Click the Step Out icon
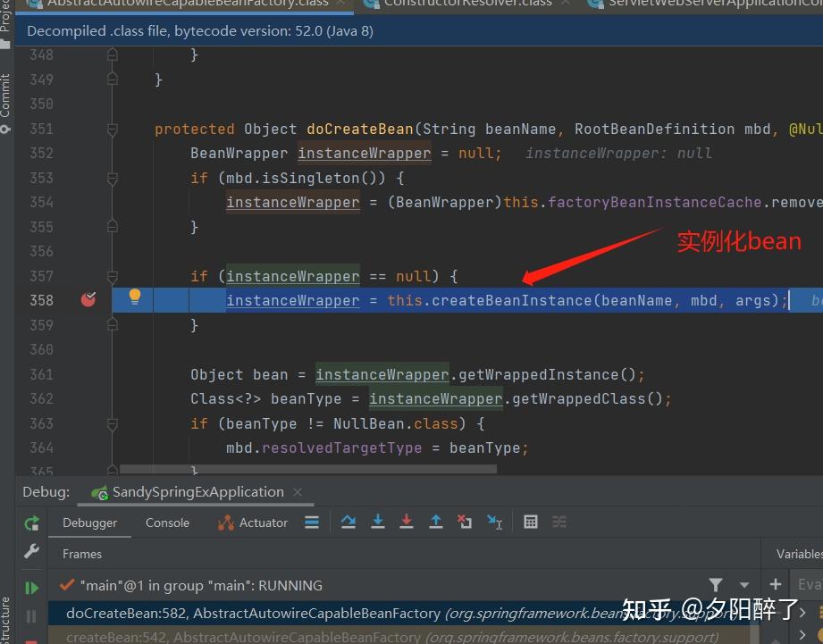The image size is (823, 644). (x=437, y=522)
